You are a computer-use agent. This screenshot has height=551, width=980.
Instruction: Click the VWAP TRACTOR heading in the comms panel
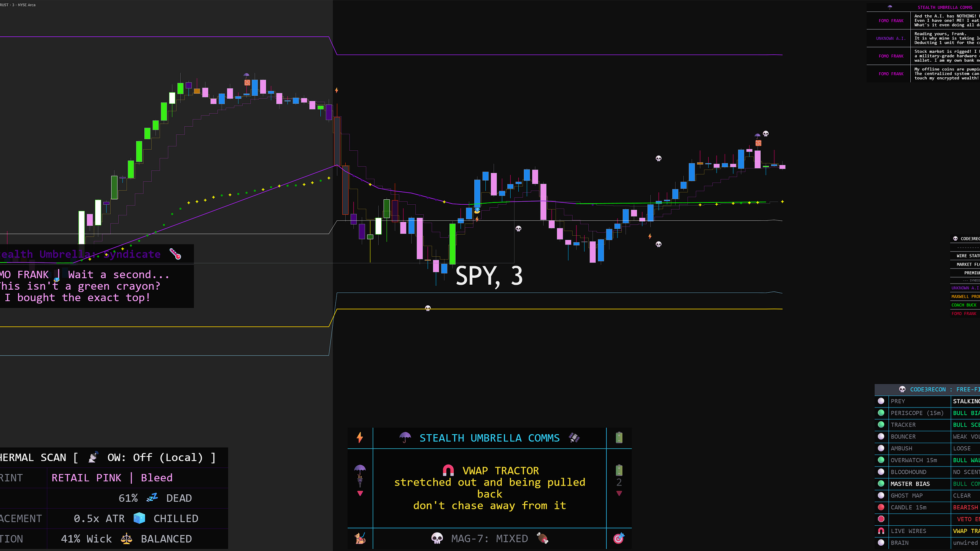pos(500,471)
